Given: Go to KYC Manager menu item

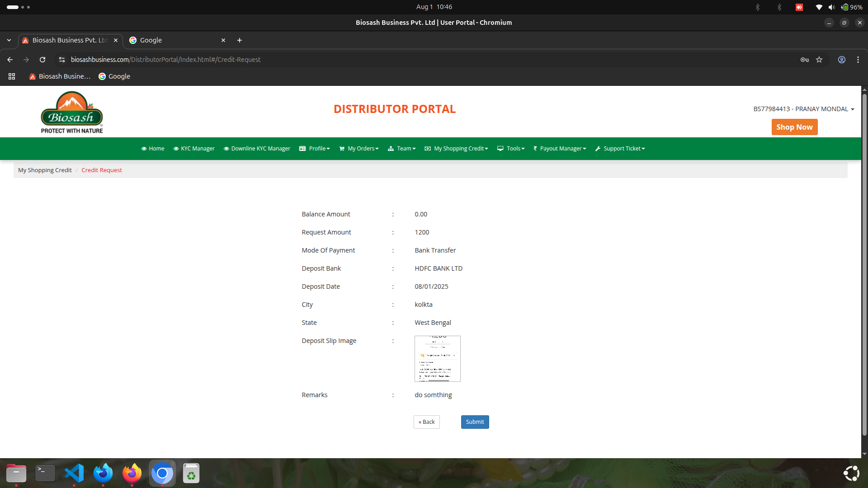Looking at the screenshot, I should click(194, 149).
